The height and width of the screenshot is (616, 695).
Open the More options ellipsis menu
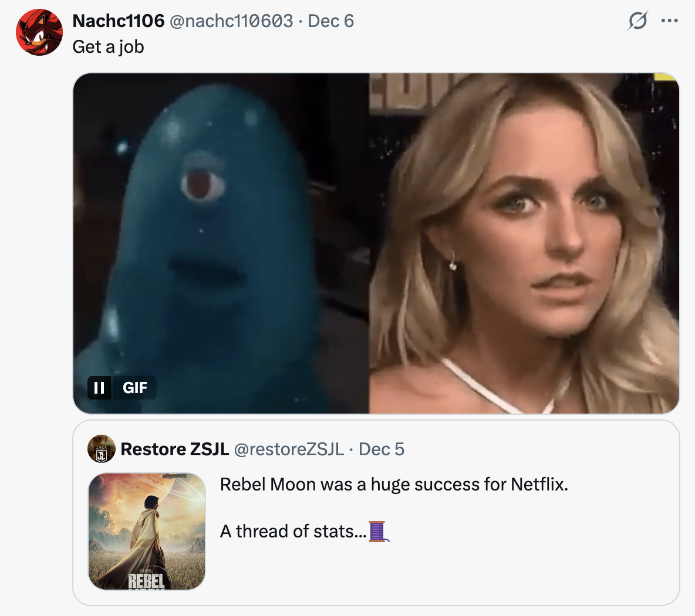coord(669,21)
